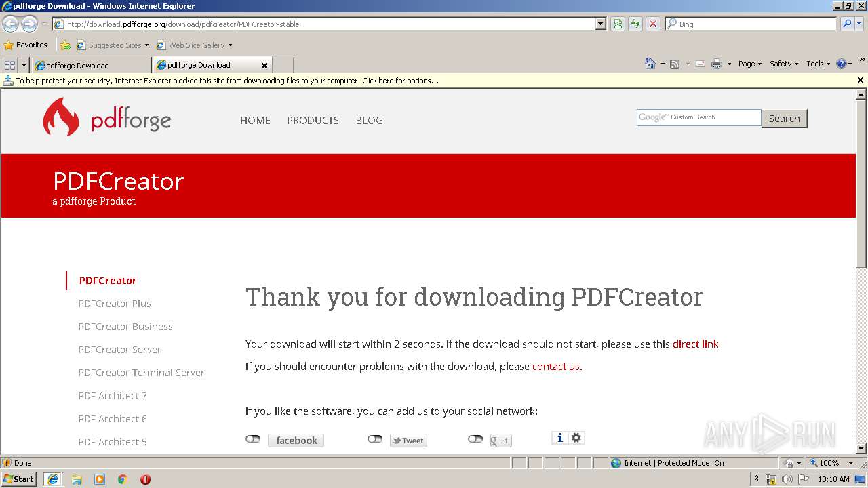
Task: Click the contact us link
Action: coord(556,366)
